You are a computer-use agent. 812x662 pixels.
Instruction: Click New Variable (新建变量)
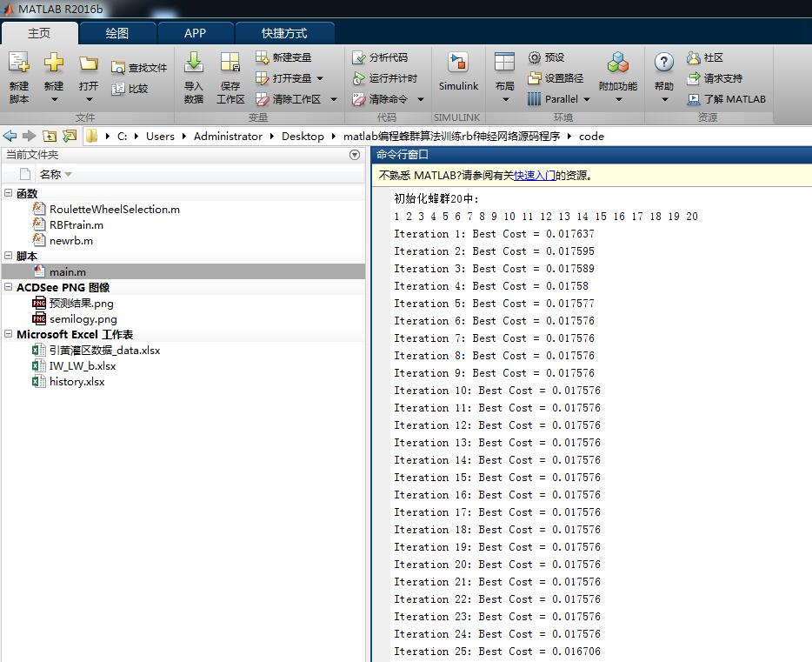(283, 57)
